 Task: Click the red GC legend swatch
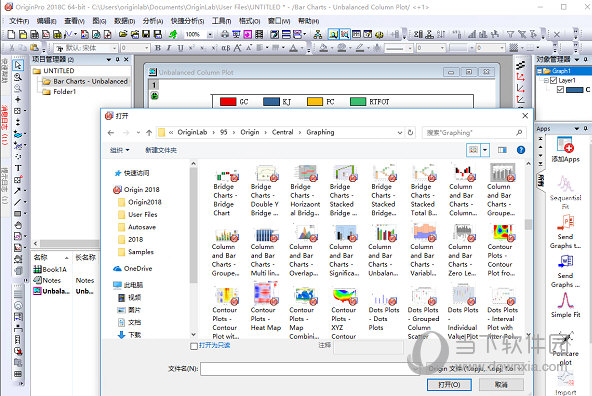pyautogui.click(x=228, y=102)
